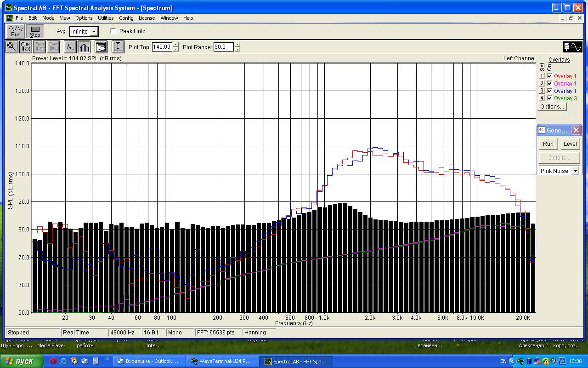Open the spectrum settings dialog icon
588x368 pixels.
coord(101,46)
